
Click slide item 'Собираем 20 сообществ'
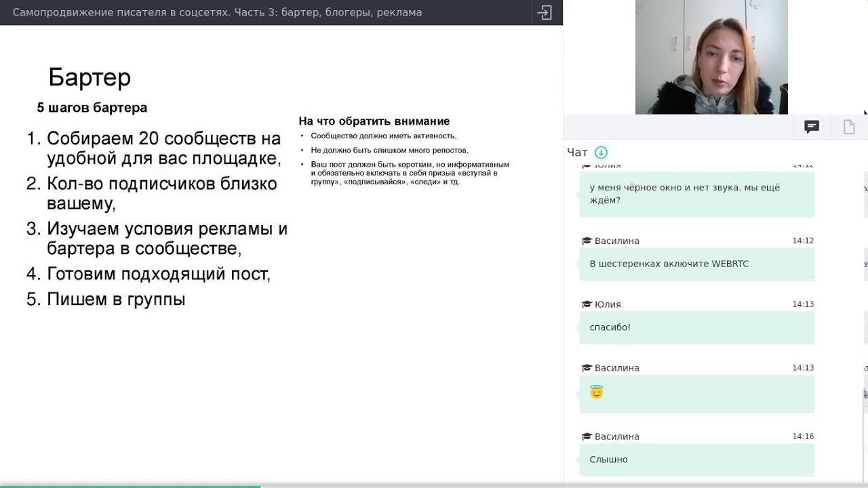point(154,148)
